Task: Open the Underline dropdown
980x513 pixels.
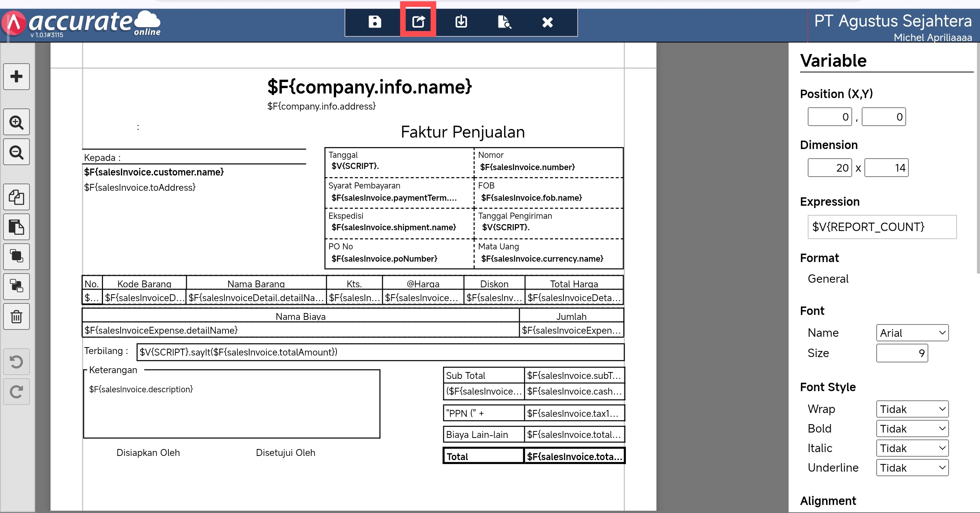Action: pyautogui.click(x=912, y=468)
